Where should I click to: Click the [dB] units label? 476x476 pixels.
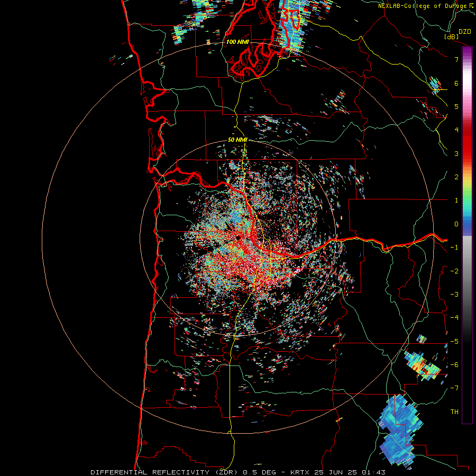[x=452, y=36]
